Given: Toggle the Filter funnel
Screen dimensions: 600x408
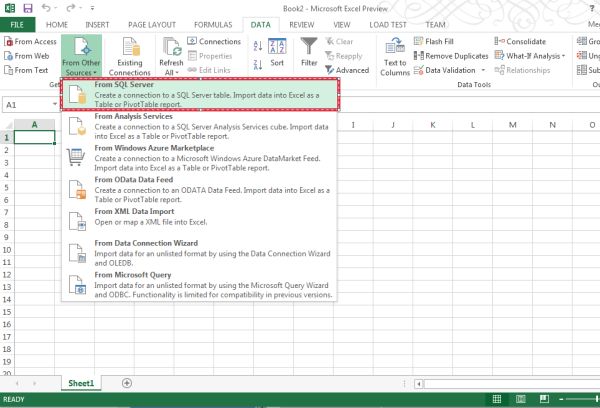Looking at the screenshot, I should [309, 52].
